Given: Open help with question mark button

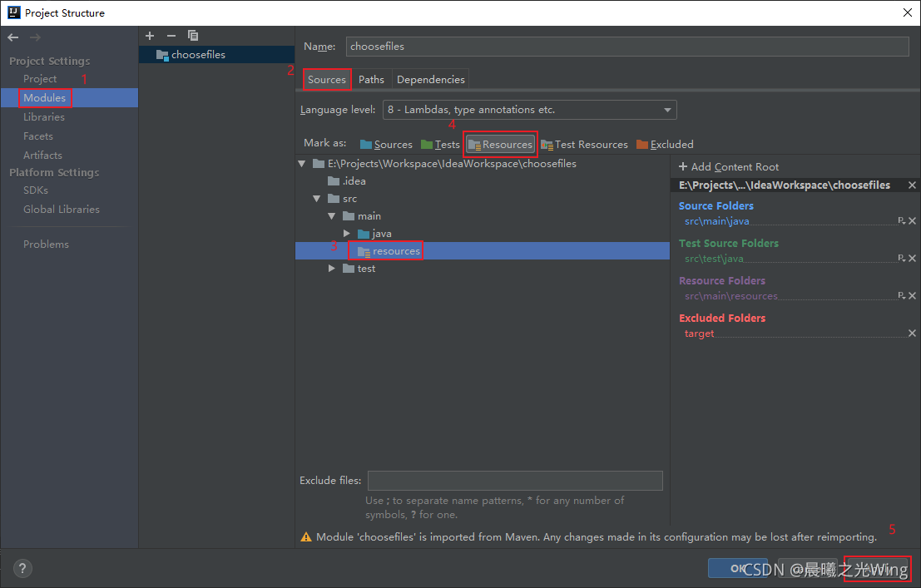Looking at the screenshot, I should [x=22, y=569].
